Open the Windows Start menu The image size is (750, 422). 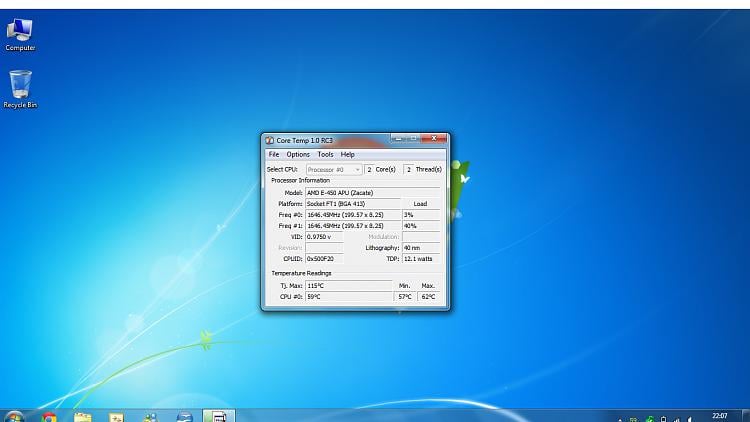tap(14, 417)
